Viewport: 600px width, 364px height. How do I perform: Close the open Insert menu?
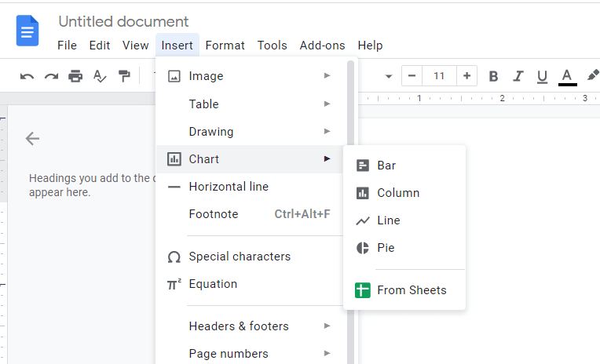(177, 45)
